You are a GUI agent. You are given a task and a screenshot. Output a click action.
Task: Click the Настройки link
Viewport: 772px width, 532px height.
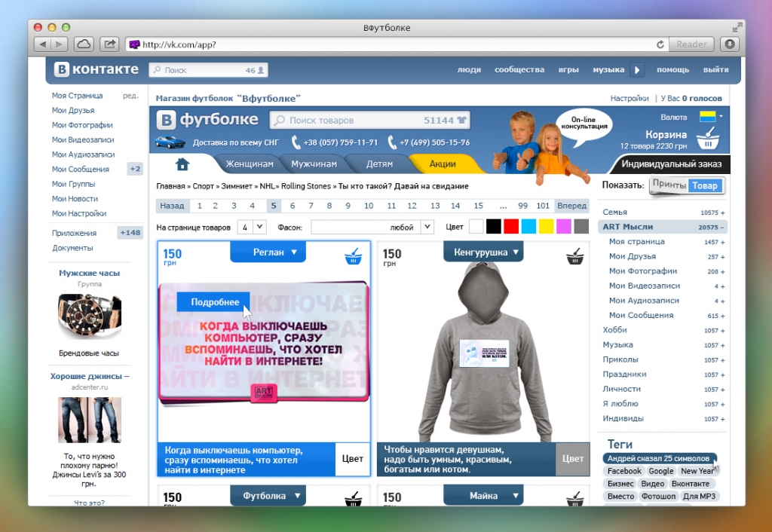click(x=630, y=99)
